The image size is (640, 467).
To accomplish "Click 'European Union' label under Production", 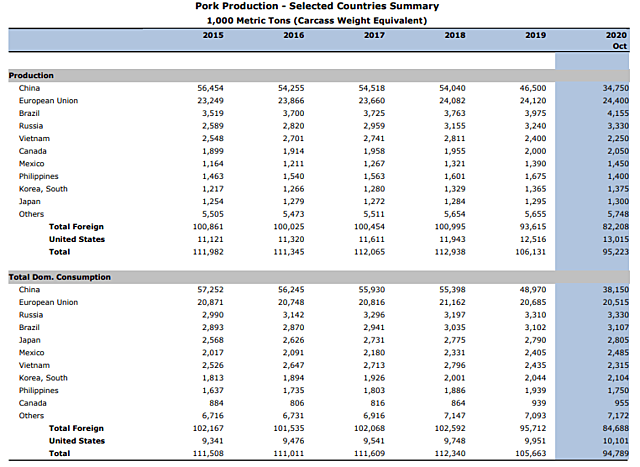I will [48, 101].
